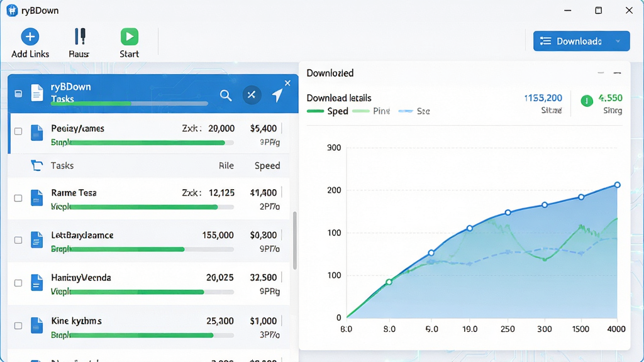644x362 pixels.
Task: Click the ryBDown app icon in the title bar
Action: click(x=12, y=10)
